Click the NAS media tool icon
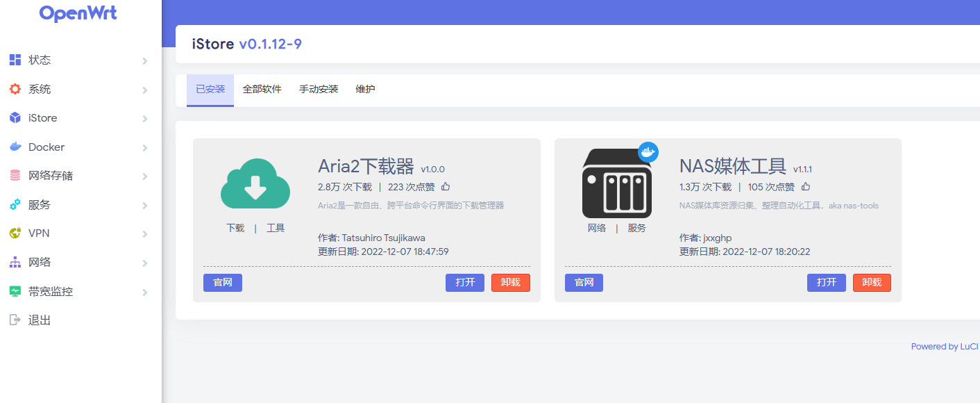The width and height of the screenshot is (980, 403). pyautogui.click(x=617, y=183)
